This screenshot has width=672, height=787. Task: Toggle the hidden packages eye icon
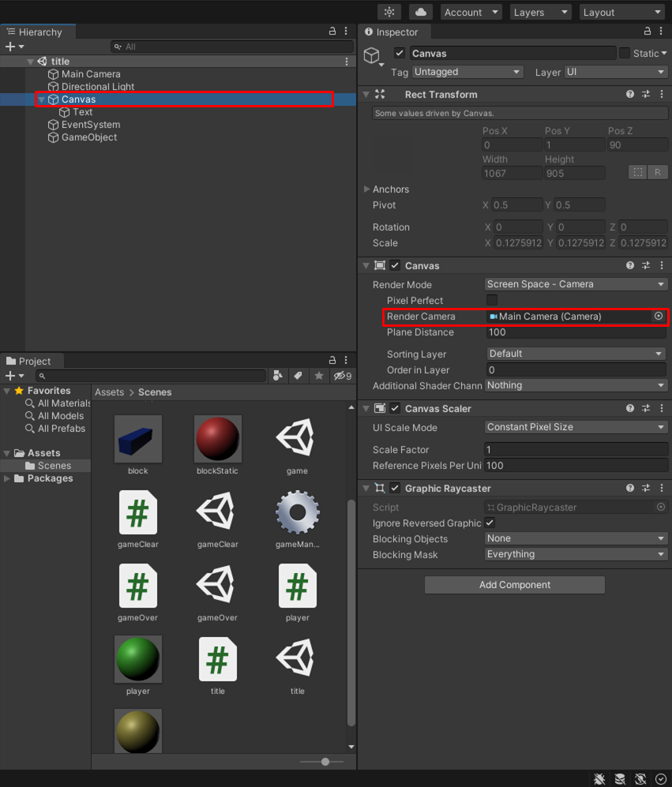coord(342,376)
